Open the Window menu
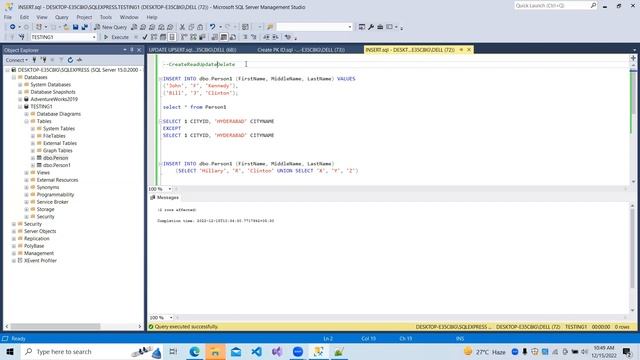The image size is (640, 360). [x=129, y=17]
